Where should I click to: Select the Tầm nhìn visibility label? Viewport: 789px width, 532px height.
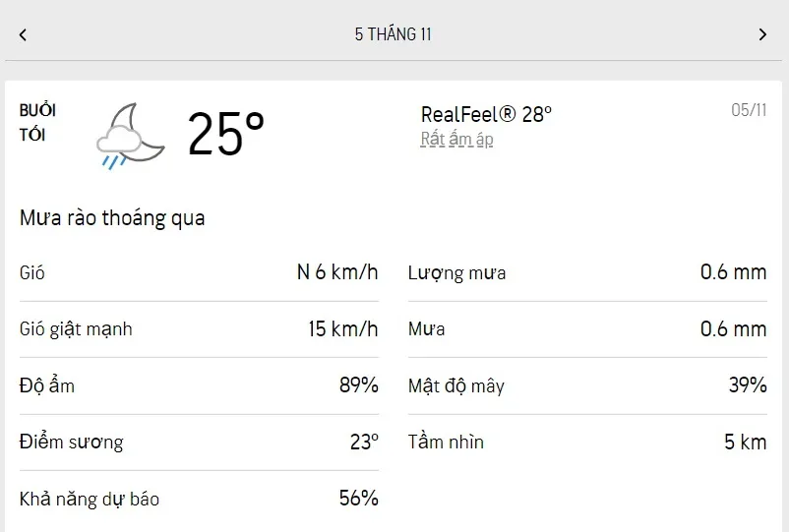[446, 442]
